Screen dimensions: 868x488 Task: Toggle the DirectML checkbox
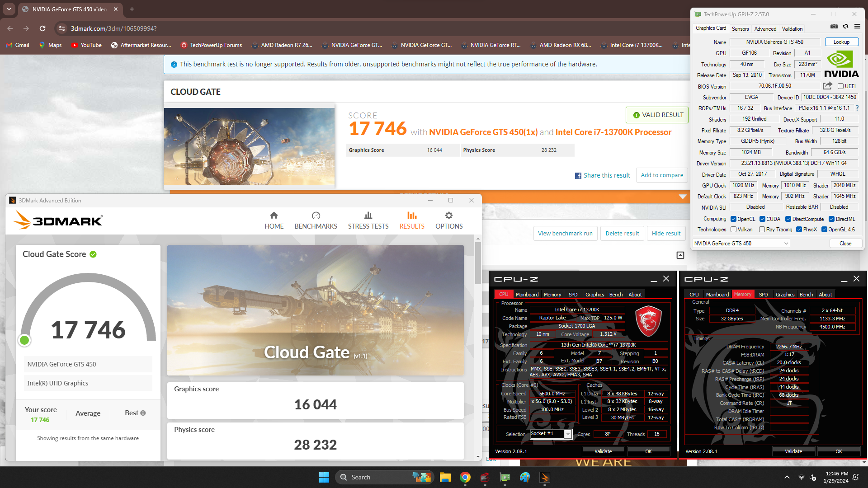pyautogui.click(x=831, y=219)
